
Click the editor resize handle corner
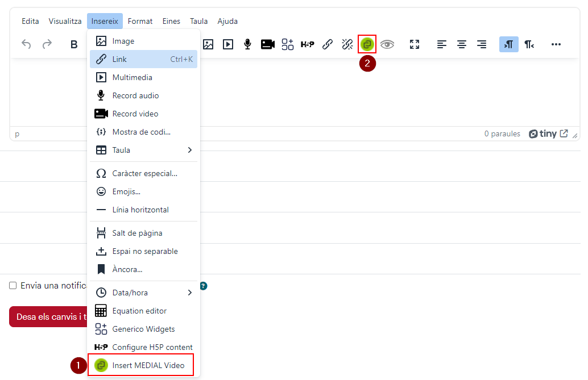(575, 136)
